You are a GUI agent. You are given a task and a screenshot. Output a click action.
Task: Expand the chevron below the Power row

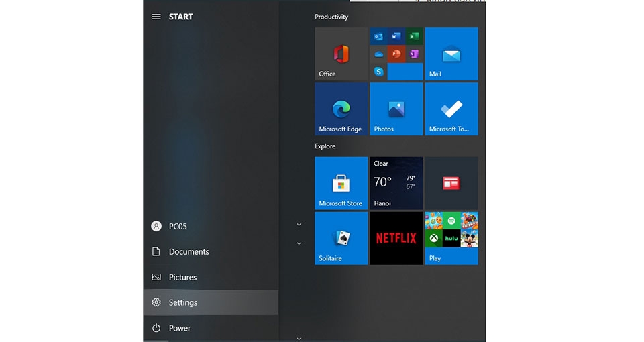coord(299,339)
